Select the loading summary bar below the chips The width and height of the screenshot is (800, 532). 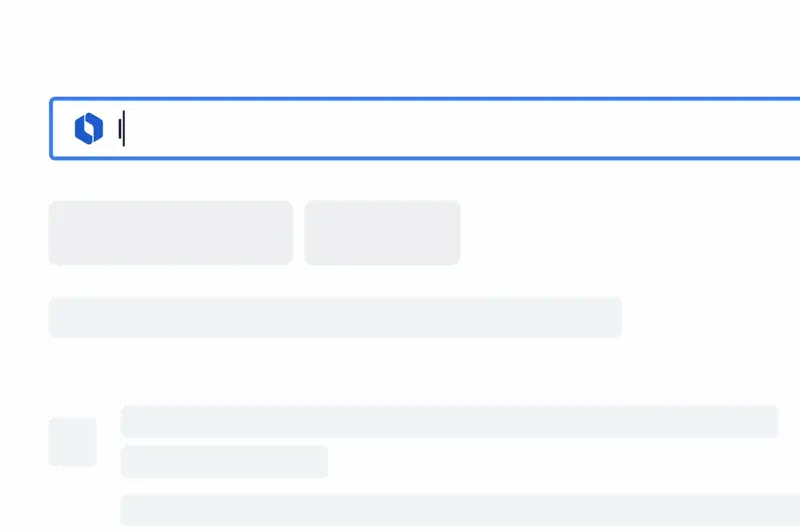(x=335, y=317)
